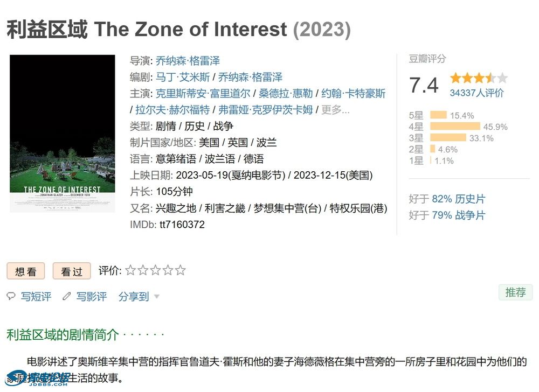Click the first rating star outline
The height and width of the screenshot is (392, 539).
tap(130, 270)
